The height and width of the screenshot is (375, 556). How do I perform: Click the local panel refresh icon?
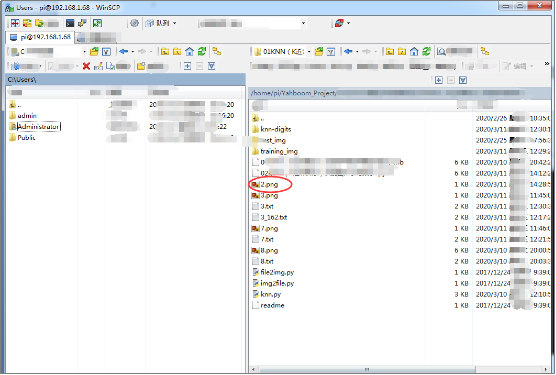click(x=202, y=52)
